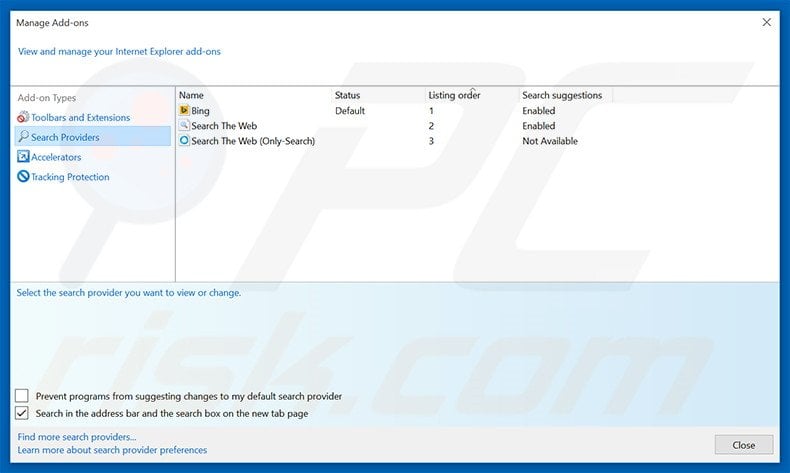Viewport: 790px width, 473px height.
Task: Open Toolbars and Extensions add-on type
Action: tap(80, 117)
